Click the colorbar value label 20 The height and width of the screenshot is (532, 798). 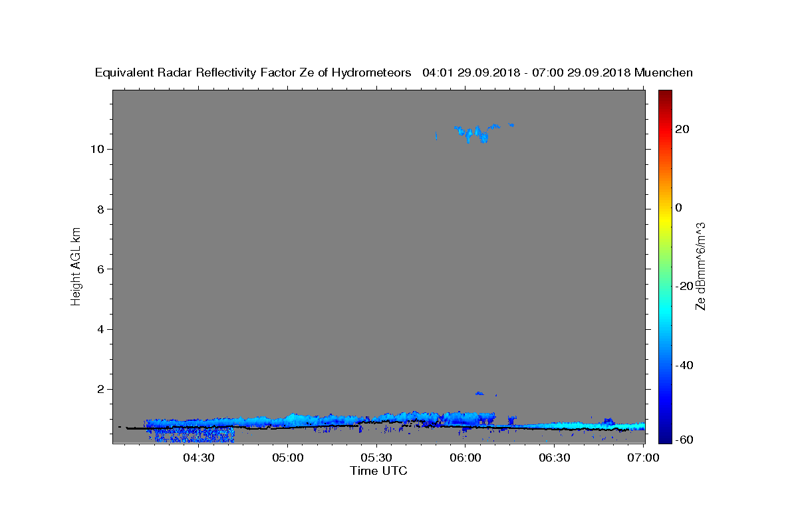[x=682, y=129]
